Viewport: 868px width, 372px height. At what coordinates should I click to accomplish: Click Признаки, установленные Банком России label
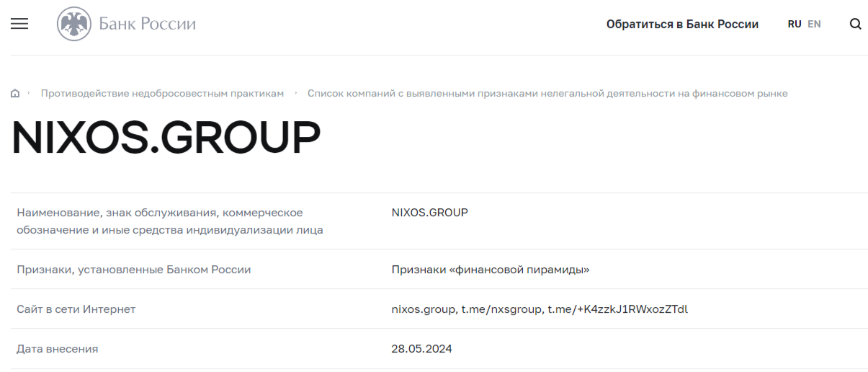(x=134, y=270)
